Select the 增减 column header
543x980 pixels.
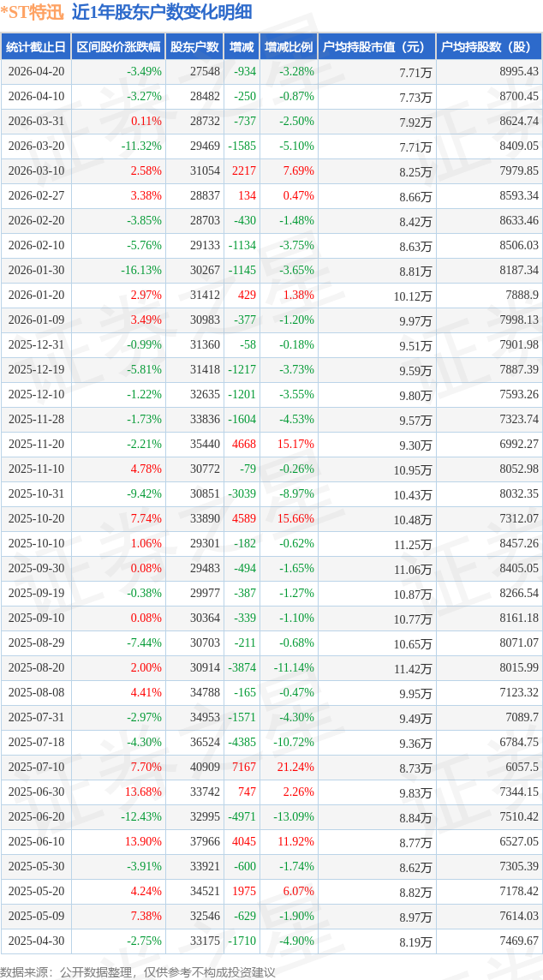[242, 47]
